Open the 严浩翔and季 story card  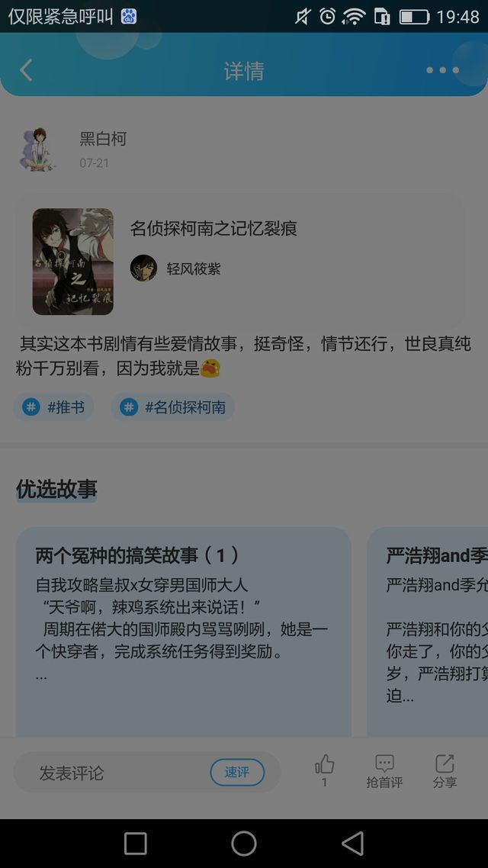coord(428,632)
